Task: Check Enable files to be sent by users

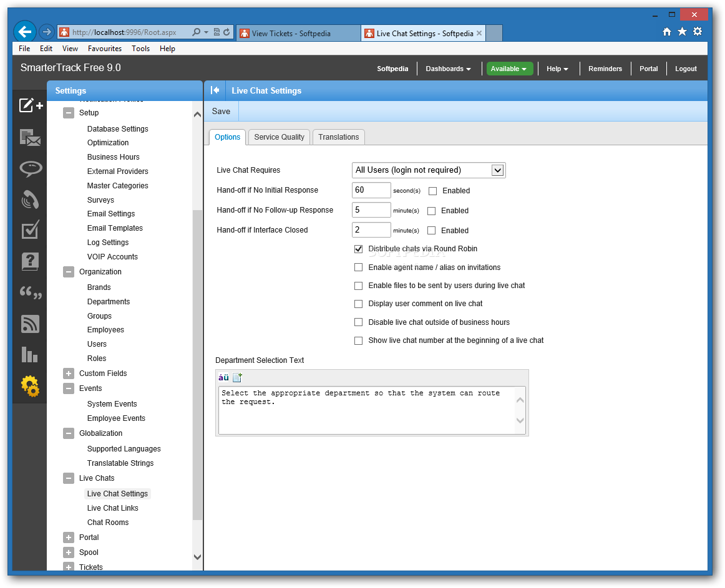Action: [x=358, y=286]
